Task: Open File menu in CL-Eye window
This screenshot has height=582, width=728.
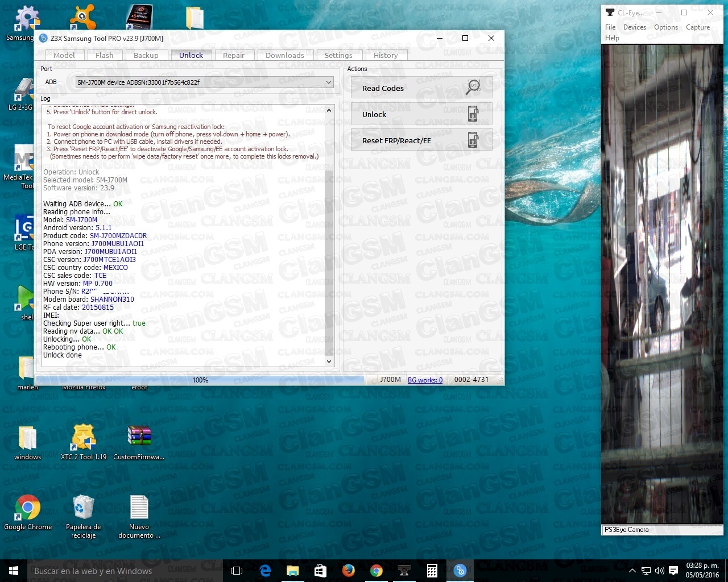Action: point(610,27)
